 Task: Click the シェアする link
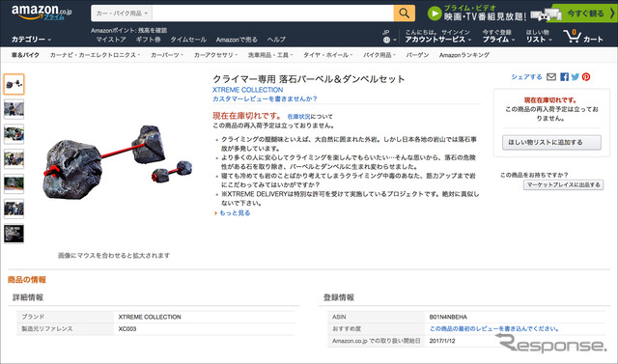(x=526, y=77)
